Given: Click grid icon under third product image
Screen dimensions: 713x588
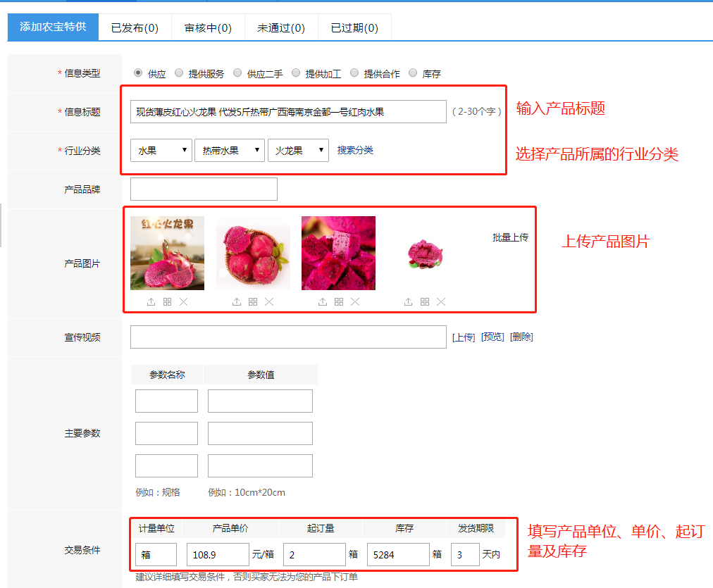Looking at the screenshot, I should [x=339, y=302].
